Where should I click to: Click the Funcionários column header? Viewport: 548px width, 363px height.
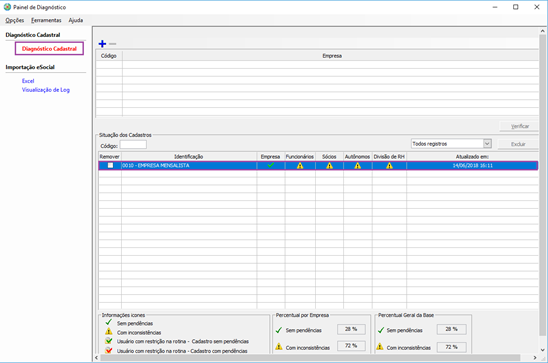click(x=300, y=157)
